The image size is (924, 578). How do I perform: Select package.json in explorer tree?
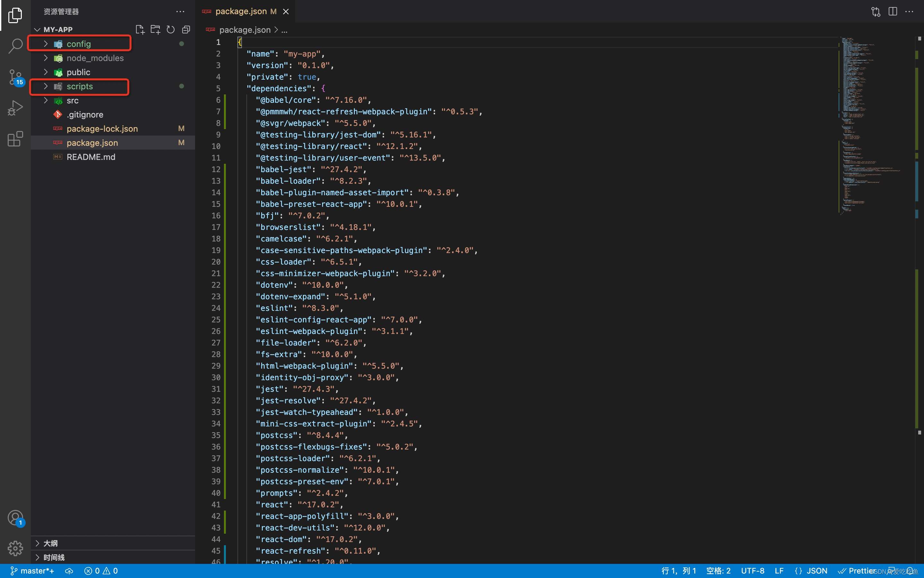pos(113,143)
